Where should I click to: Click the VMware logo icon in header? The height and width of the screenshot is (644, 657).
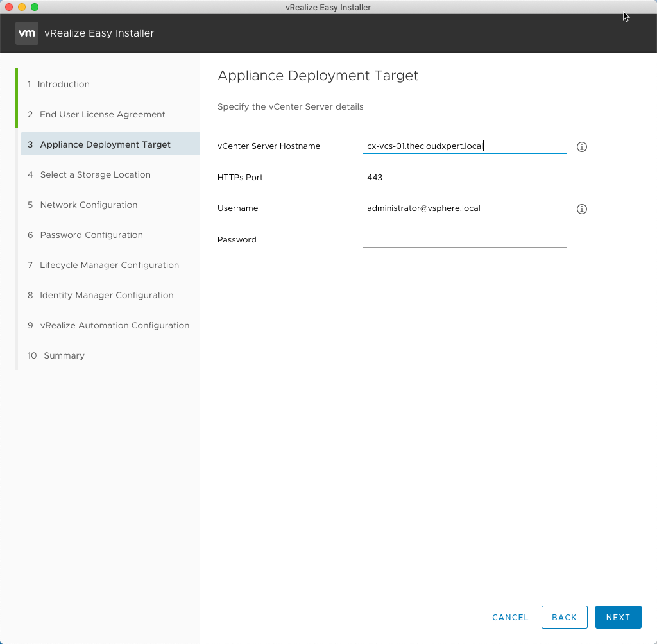coord(27,33)
